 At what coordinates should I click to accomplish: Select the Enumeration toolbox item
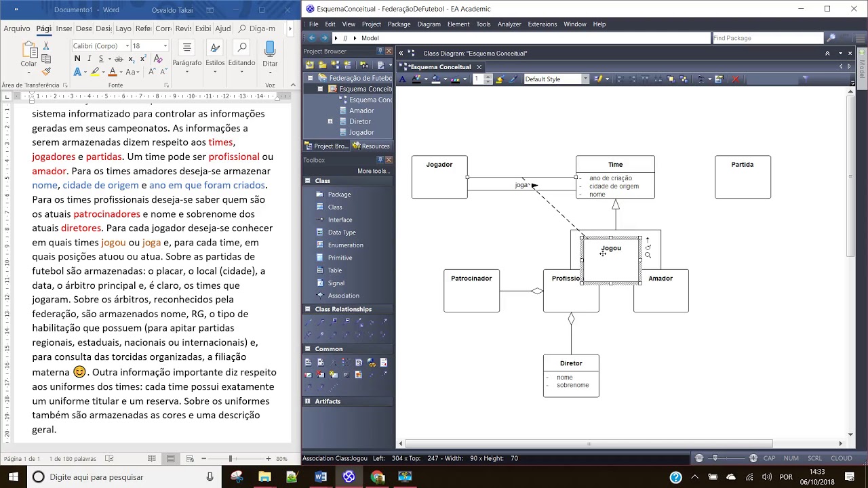click(x=345, y=245)
